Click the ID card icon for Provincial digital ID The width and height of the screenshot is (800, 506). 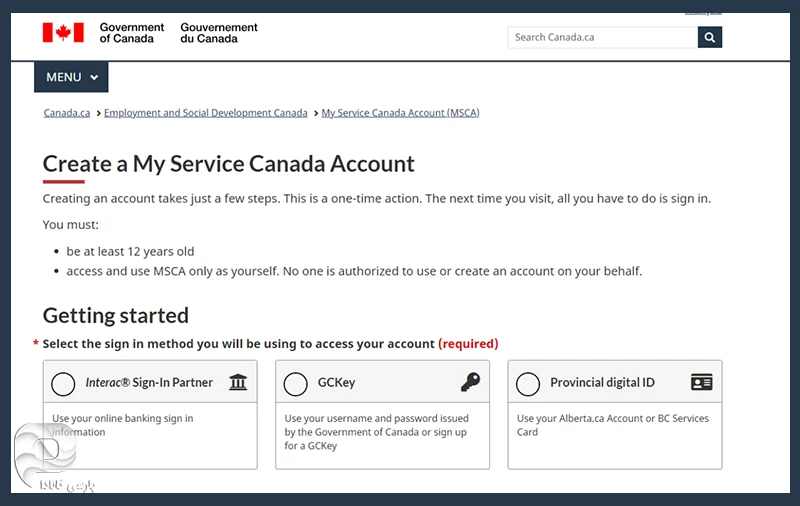(701, 382)
